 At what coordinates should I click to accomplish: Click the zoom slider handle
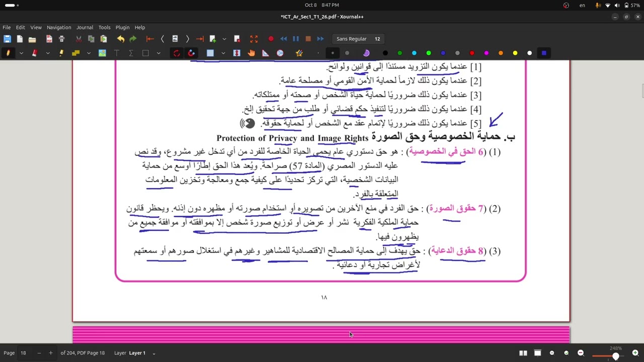(615, 356)
